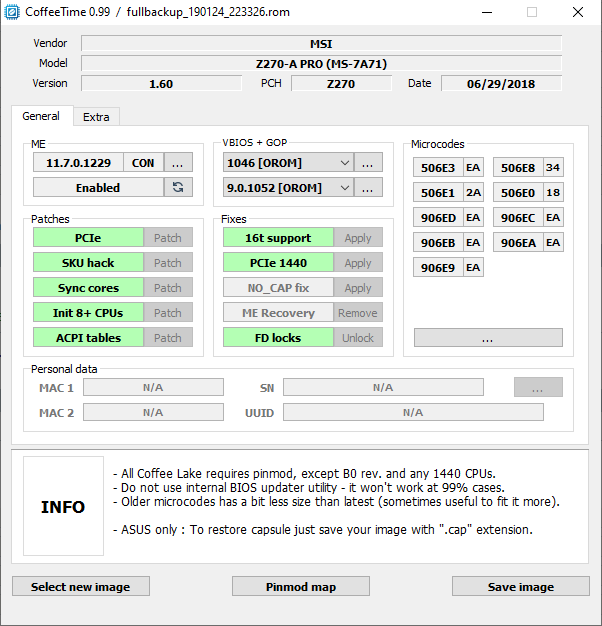Click the ME version browse ellipsis button
This screenshot has width=602, height=626.
click(178, 162)
